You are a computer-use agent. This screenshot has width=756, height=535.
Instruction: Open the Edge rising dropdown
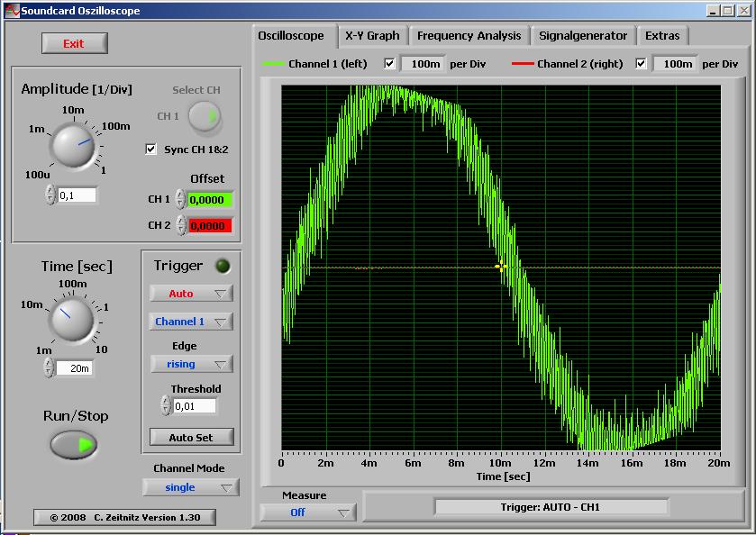click(x=191, y=364)
